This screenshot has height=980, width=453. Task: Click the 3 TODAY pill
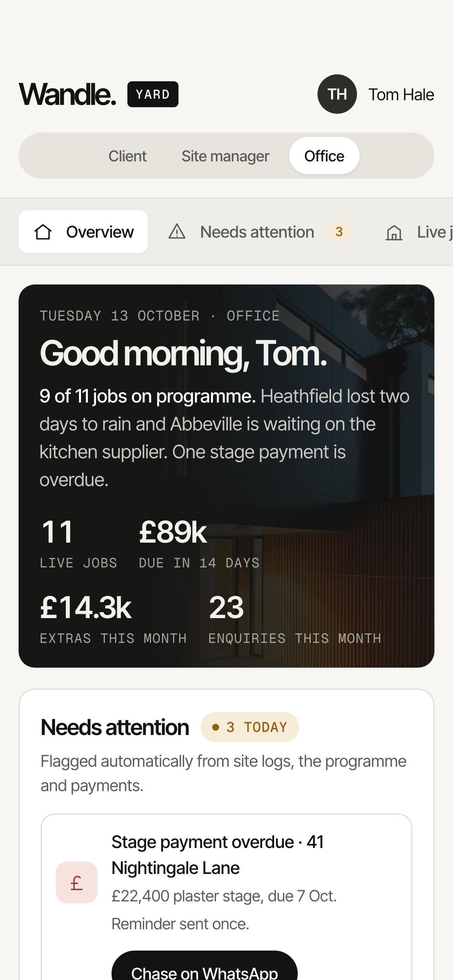point(250,727)
